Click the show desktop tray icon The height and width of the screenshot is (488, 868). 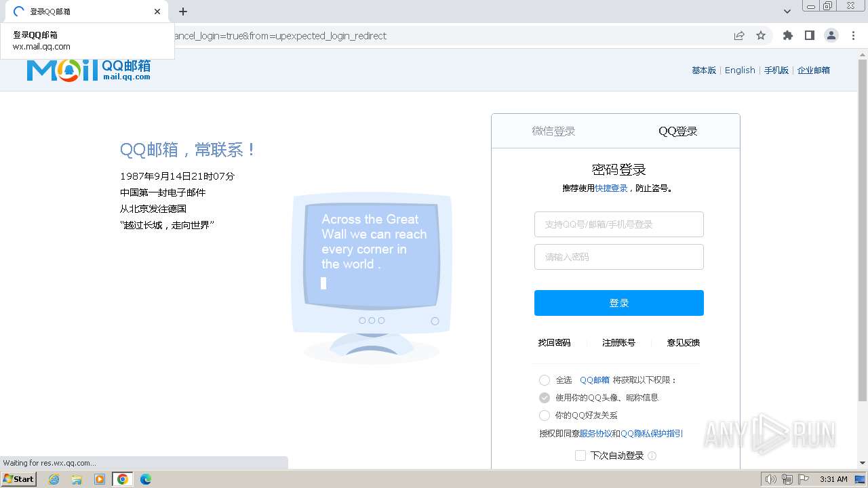[859, 479]
